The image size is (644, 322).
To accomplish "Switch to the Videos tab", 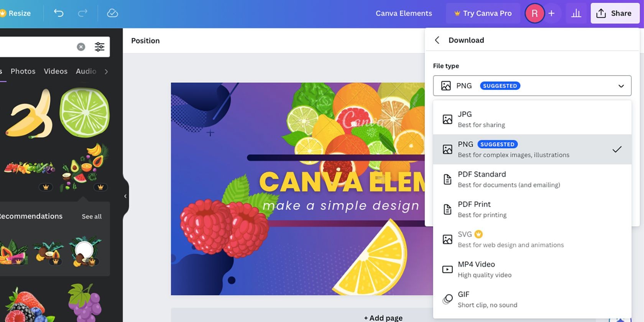I will coord(56,71).
